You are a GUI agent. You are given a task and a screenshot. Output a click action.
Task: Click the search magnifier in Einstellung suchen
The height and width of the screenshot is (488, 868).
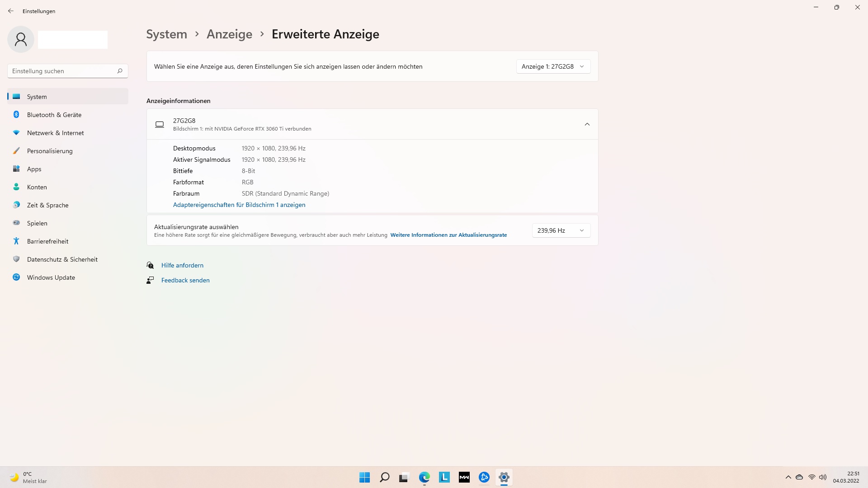120,71
